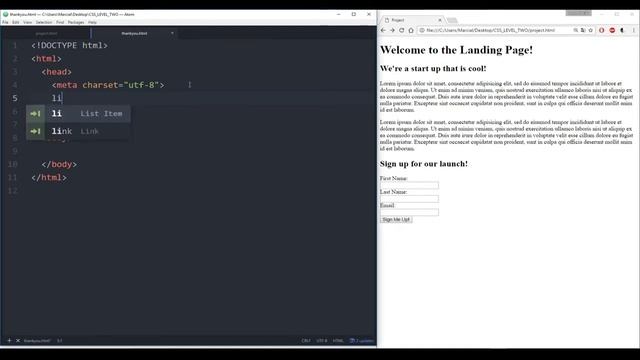Screen dimensions: 640x360
Task: Click the translate icon in address bar
Action: point(583,30)
